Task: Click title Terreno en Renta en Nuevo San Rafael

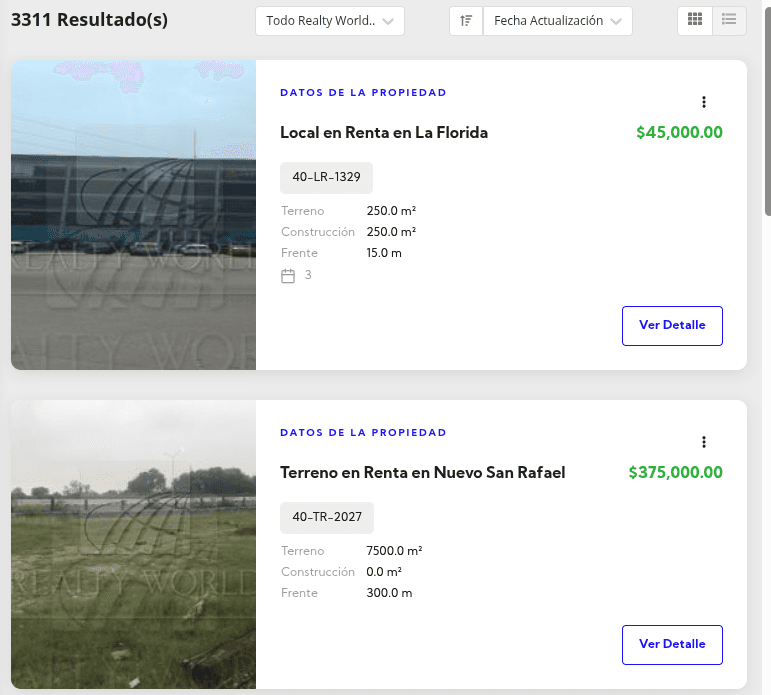Action: point(423,473)
